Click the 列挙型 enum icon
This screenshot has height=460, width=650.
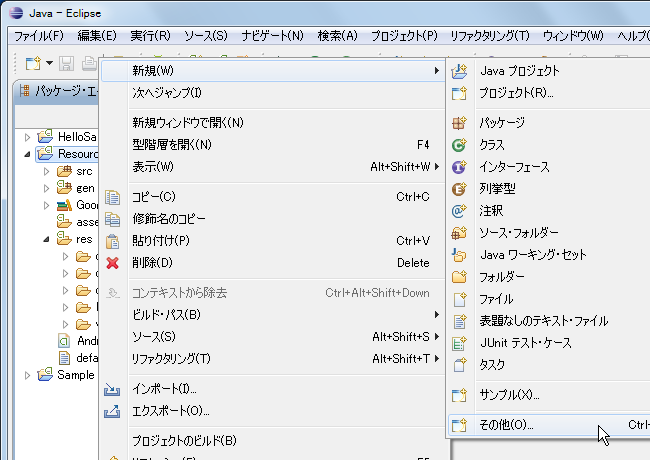pyautogui.click(x=459, y=189)
